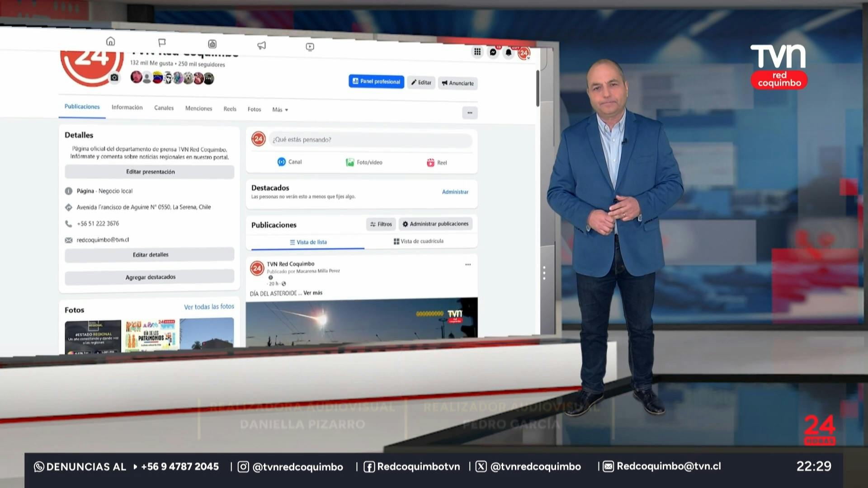The image size is (868, 488).
Task: Click the camera icon on the profile picture
Action: click(x=114, y=78)
